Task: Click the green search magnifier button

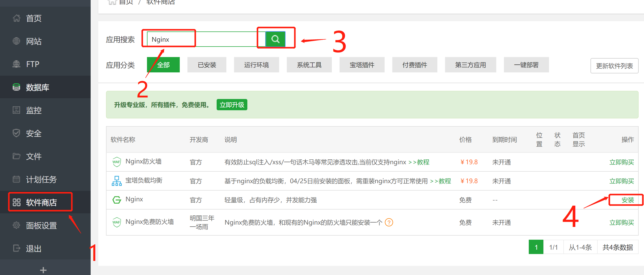Action: coord(275,39)
